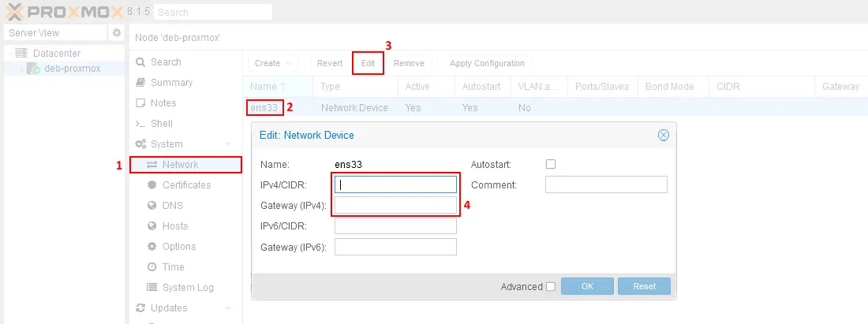
Task: Select the ens33 row name cell
Action: point(264,108)
